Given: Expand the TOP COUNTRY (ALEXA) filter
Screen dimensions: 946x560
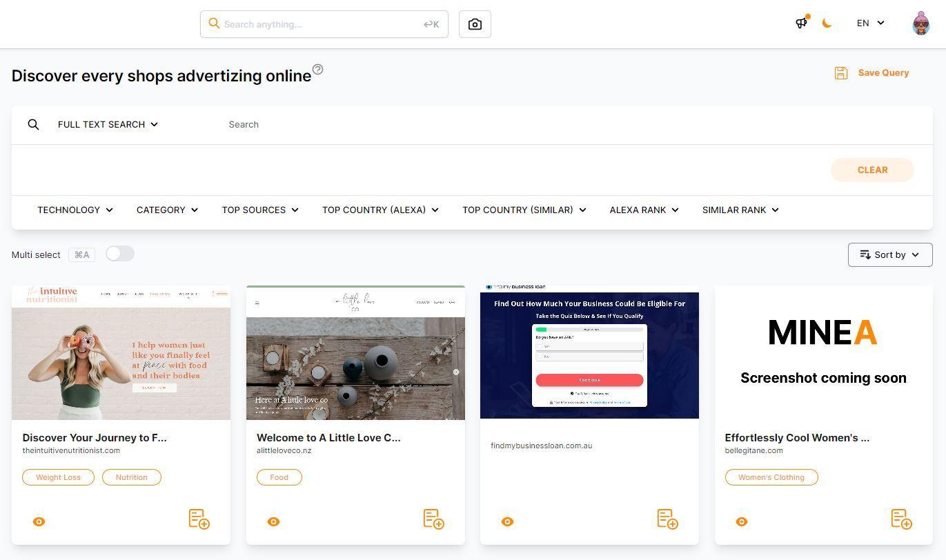Looking at the screenshot, I should pos(381,210).
